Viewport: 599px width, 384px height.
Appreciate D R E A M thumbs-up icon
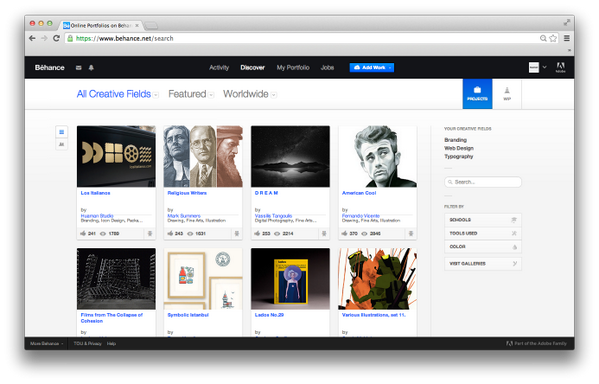(x=257, y=233)
